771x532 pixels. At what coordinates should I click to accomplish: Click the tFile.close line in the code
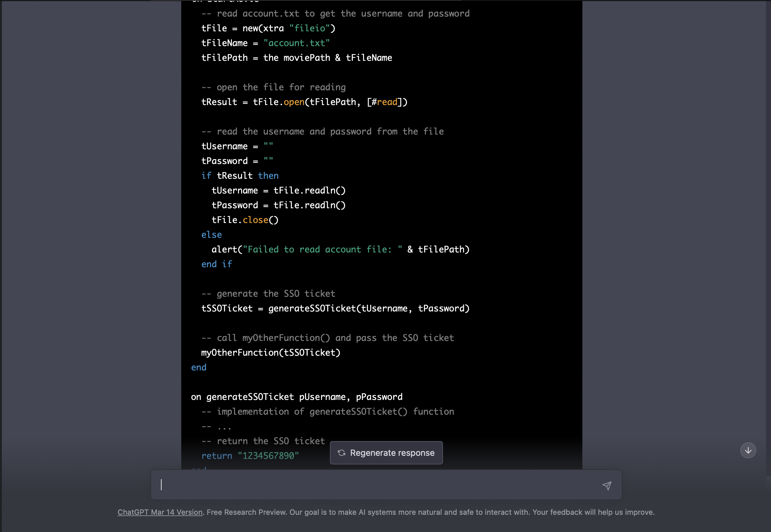(245, 220)
